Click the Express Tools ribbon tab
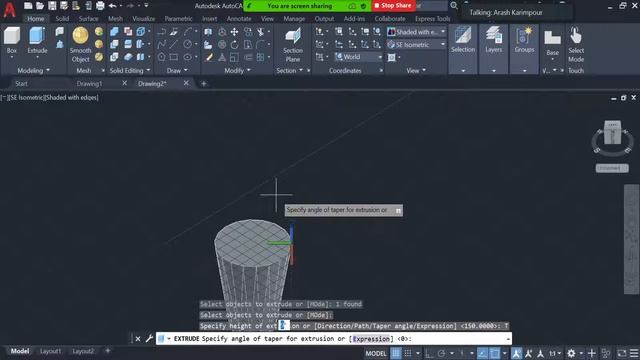Image resolution: width=640 pixels, height=360 pixels. 432,19
